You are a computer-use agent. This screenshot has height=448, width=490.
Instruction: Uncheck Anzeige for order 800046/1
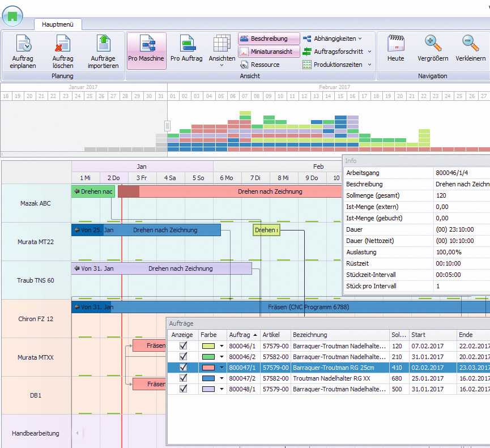[x=183, y=345]
